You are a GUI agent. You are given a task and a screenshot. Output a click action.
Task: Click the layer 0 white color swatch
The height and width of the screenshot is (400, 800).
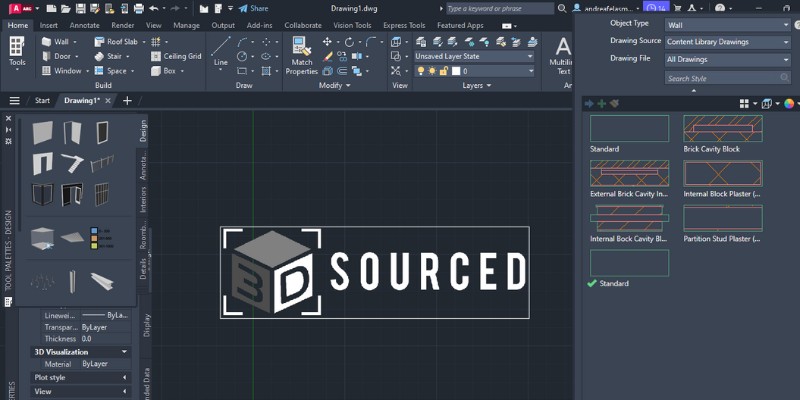pyautogui.click(x=456, y=71)
